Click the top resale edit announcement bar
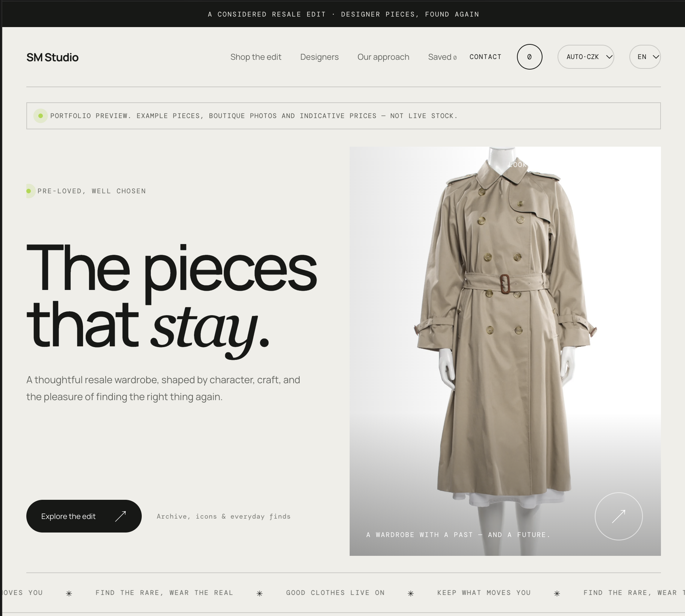685x616 pixels. (343, 14)
